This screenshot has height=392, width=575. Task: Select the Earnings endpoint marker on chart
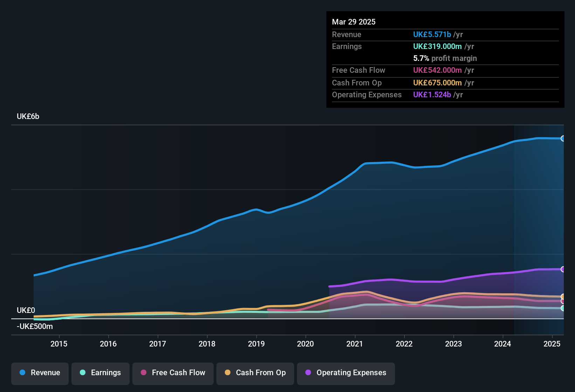tap(563, 308)
